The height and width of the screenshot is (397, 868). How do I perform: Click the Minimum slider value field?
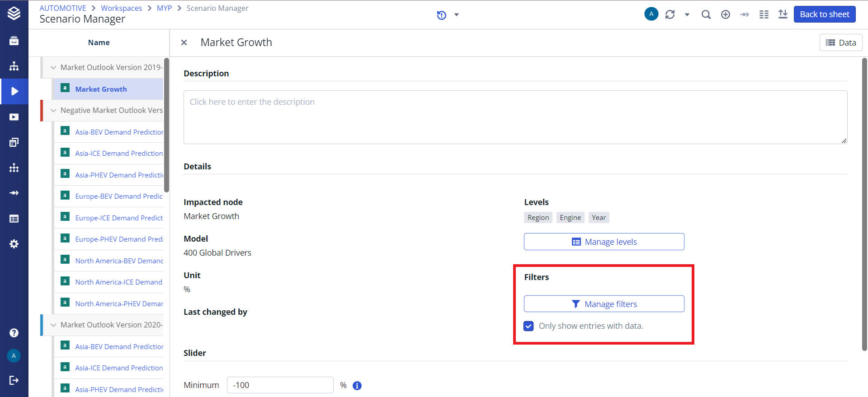(x=280, y=385)
